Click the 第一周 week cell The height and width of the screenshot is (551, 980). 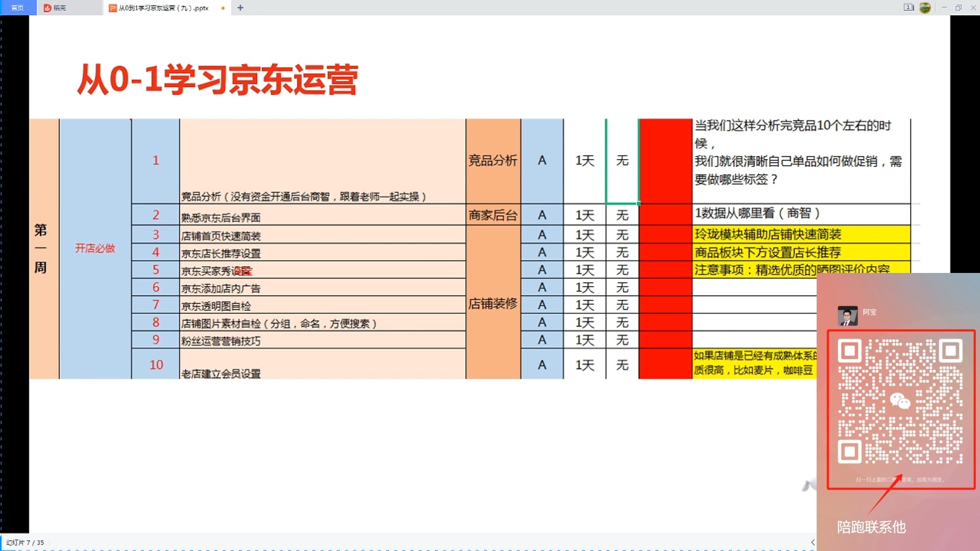click(x=44, y=249)
